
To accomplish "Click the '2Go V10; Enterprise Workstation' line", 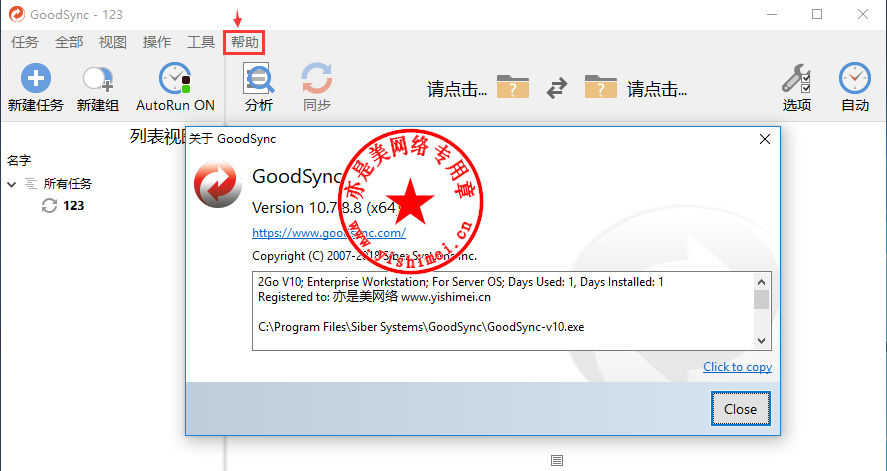I will tap(460, 282).
